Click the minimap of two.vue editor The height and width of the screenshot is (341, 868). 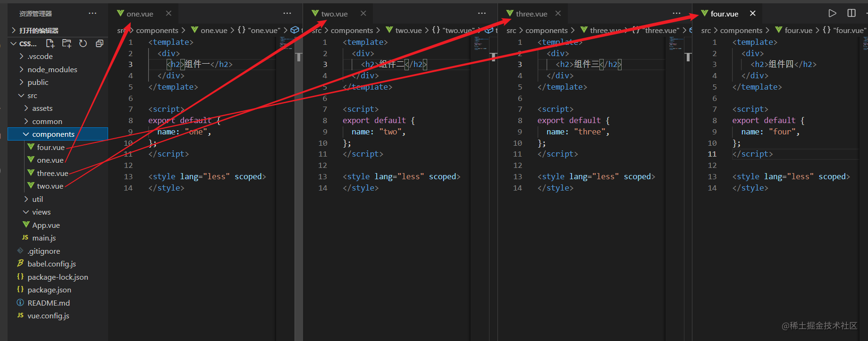(481, 44)
